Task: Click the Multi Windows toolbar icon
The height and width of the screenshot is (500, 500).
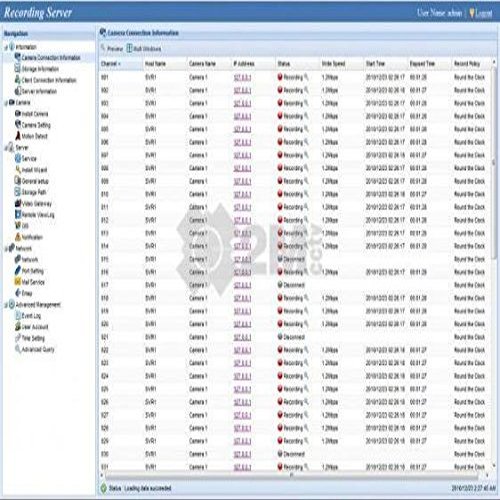Action: 129,48
